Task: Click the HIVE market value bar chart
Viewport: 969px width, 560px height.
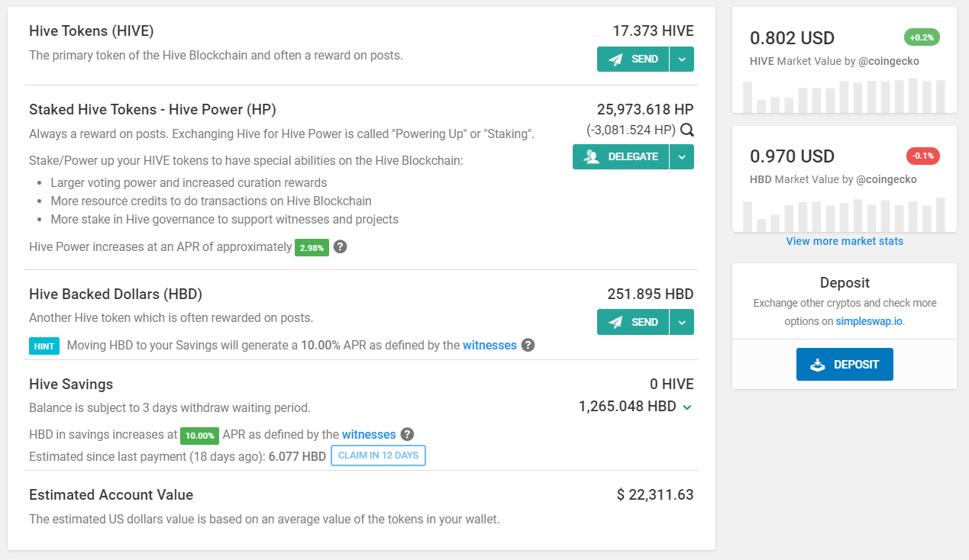Action: [x=844, y=95]
